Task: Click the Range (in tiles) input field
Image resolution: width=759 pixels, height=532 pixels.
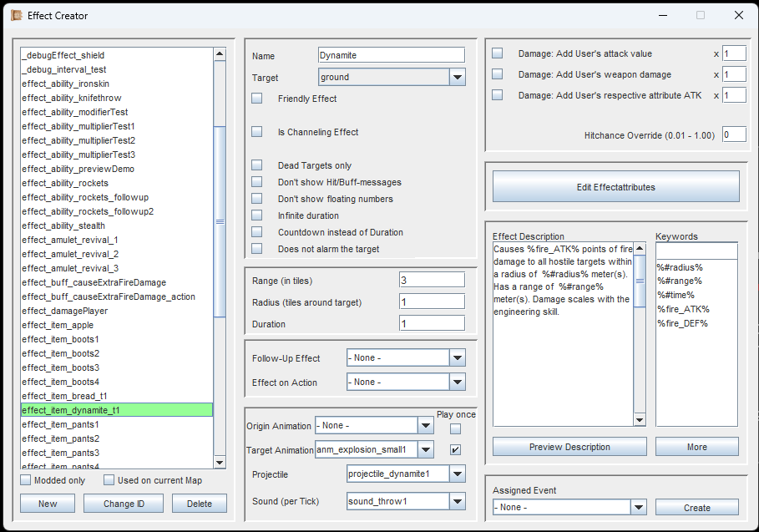Action: (432, 280)
